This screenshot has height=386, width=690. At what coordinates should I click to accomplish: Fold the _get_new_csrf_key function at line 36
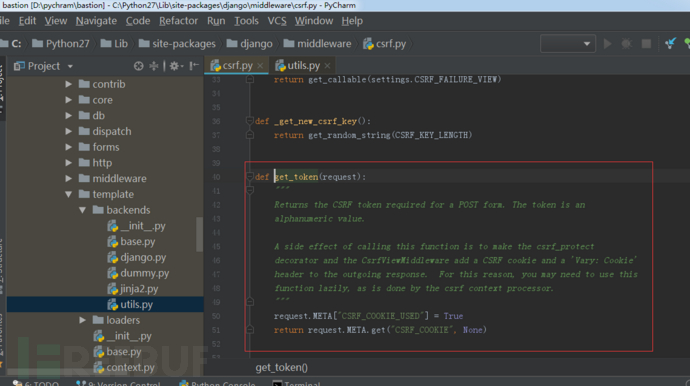[250, 121]
